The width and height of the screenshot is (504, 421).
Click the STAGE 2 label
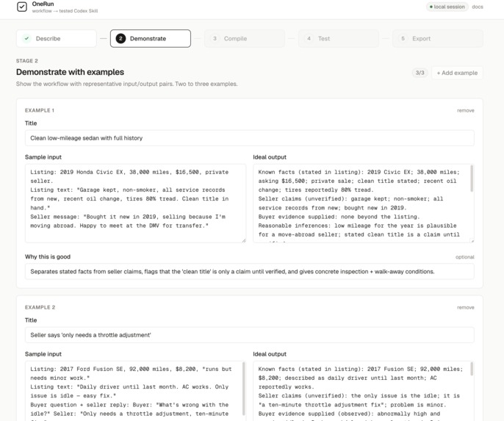click(27, 61)
